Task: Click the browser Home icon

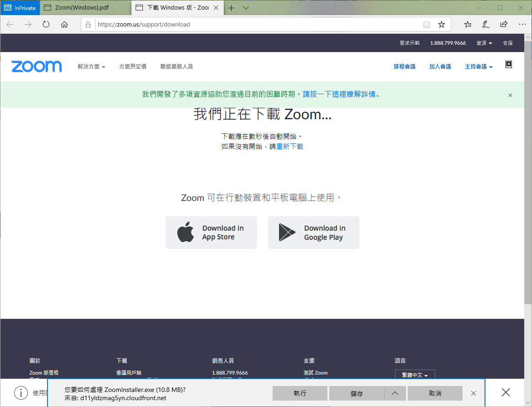Action: (x=64, y=24)
